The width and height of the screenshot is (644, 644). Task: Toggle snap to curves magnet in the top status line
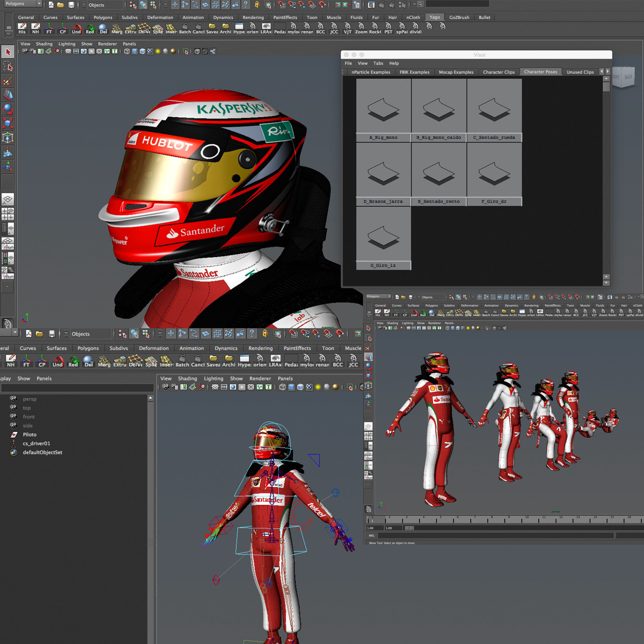(292, 5)
